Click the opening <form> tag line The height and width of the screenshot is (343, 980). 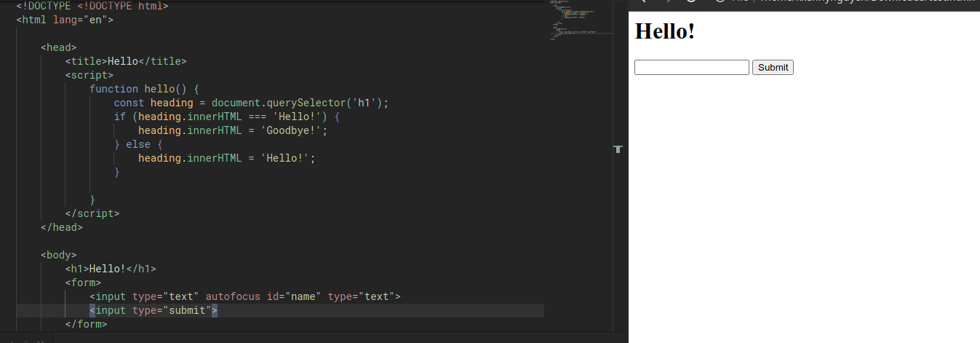[x=84, y=283]
